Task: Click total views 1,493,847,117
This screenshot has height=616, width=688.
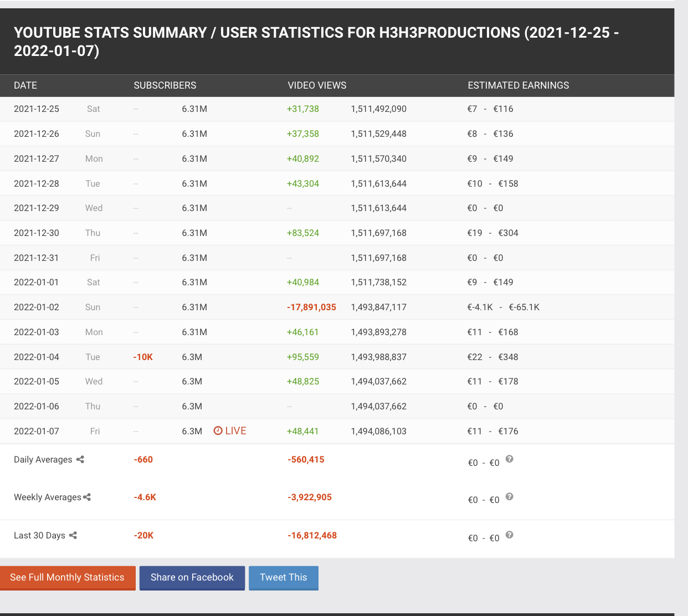Action: (x=379, y=307)
